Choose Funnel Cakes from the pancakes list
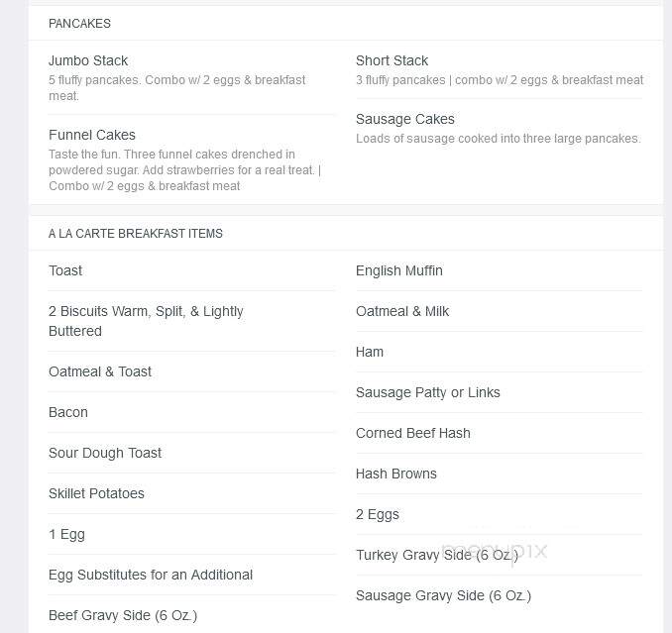Viewport: 672px width, 633px height. pos(92,135)
